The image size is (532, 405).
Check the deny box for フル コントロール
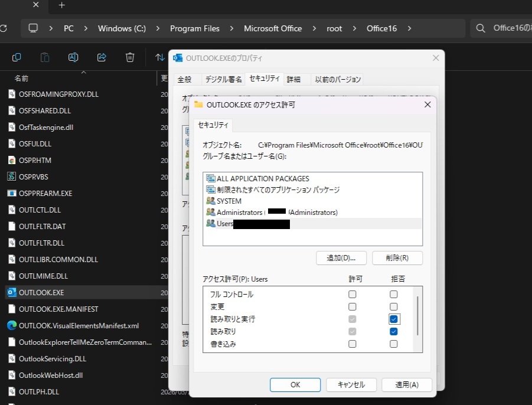coord(394,294)
